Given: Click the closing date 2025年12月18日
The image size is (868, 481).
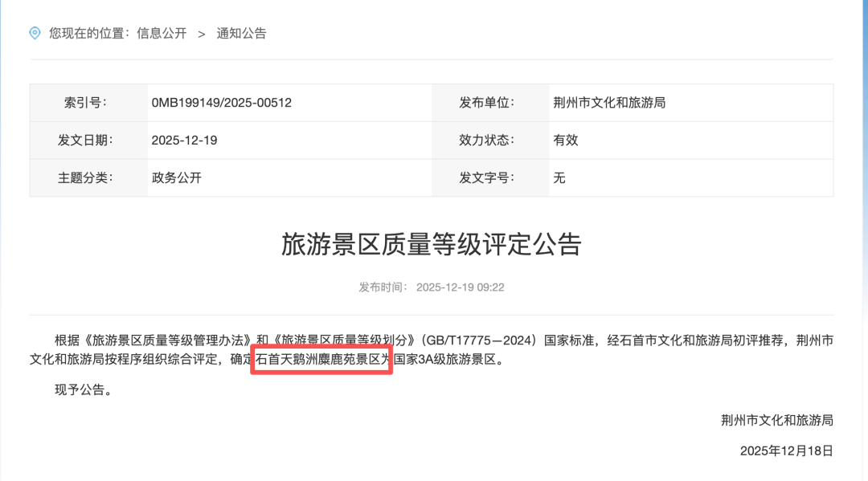Looking at the screenshot, I should coord(786,450).
